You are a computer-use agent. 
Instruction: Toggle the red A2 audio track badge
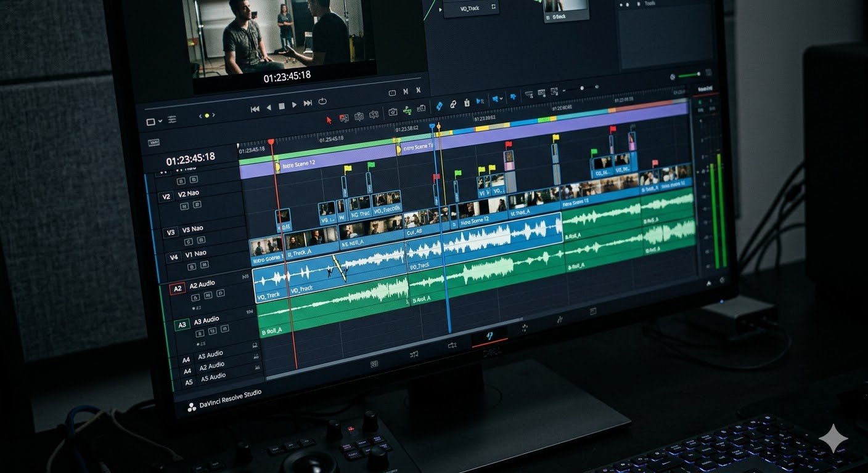point(178,289)
